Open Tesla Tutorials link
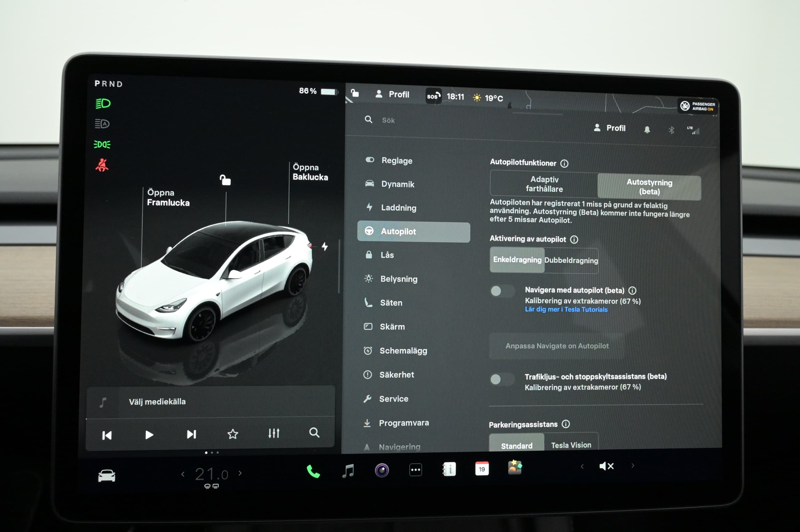 click(566, 309)
